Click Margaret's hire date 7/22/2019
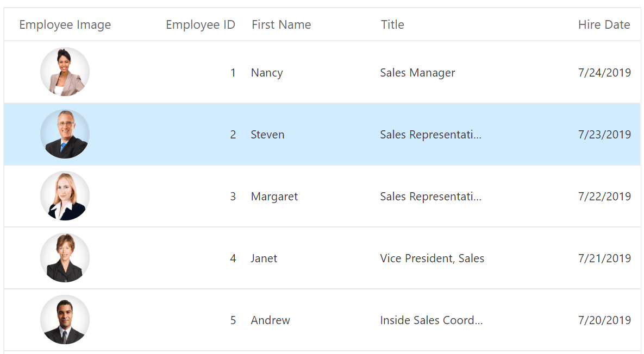This screenshot has height=354, width=644. pyautogui.click(x=604, y=196)
